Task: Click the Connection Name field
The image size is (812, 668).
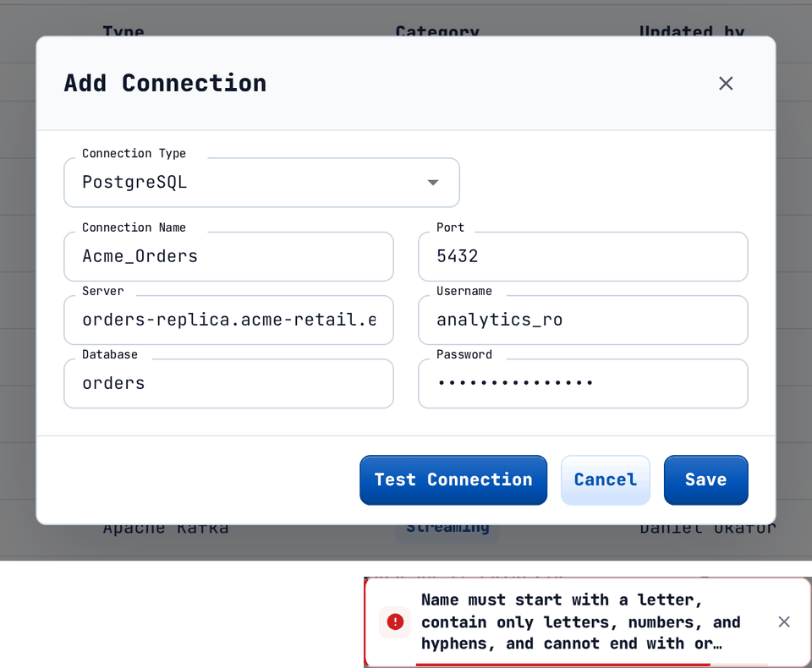Action: [x=228, y=256]
